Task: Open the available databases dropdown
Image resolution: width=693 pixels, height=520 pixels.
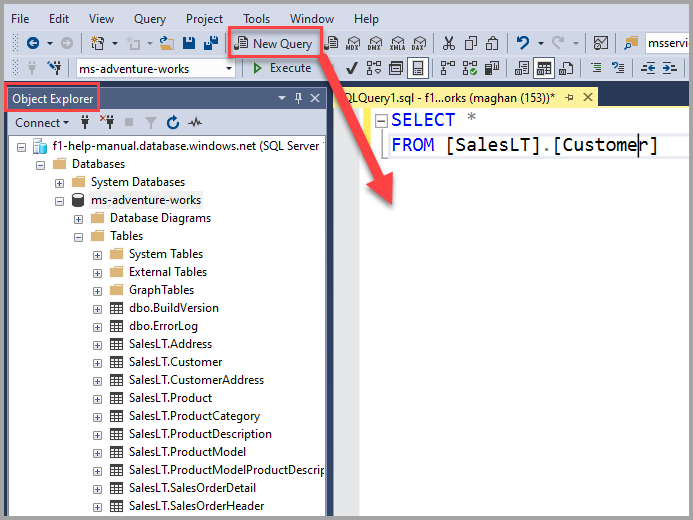Action: (x=229, y=68)
